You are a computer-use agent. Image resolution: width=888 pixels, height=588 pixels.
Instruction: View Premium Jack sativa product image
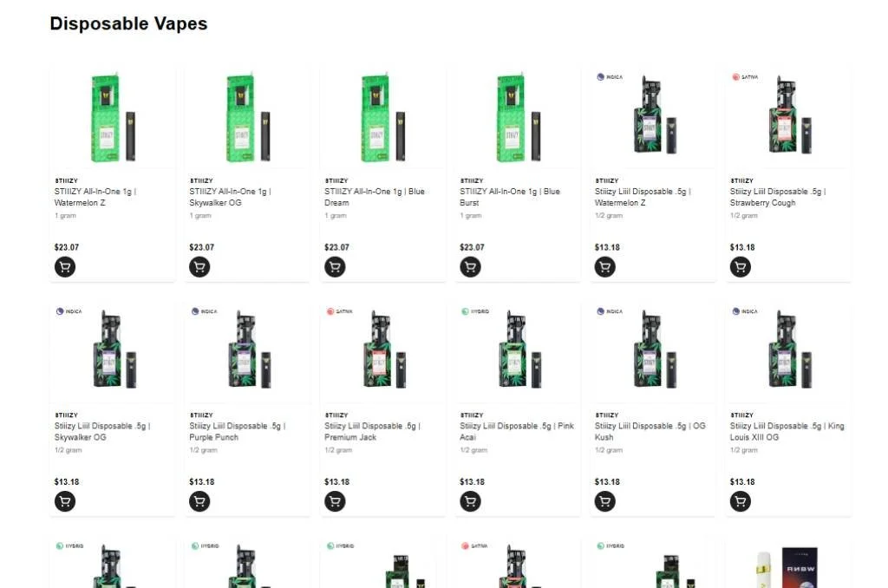click(382, 351)
